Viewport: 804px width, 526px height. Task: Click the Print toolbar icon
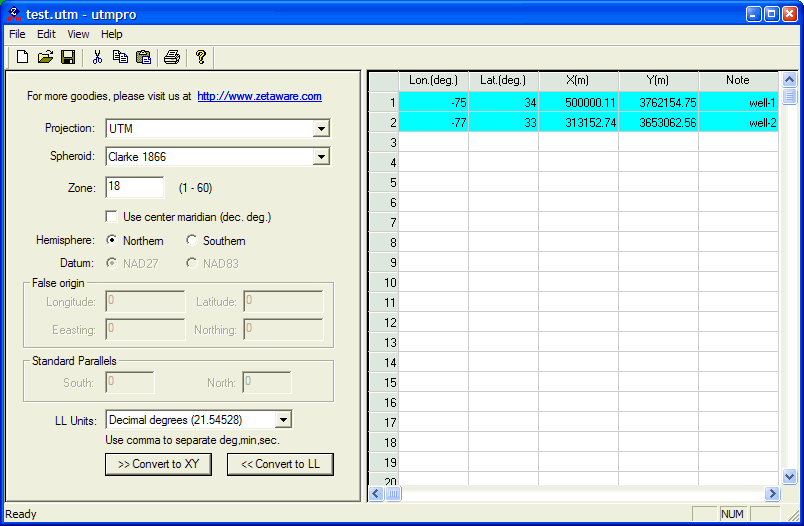pos(172,57)
